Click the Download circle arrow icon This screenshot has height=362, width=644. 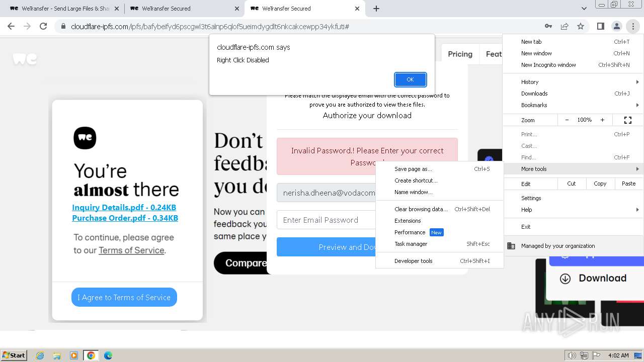(x=565, y=279)
